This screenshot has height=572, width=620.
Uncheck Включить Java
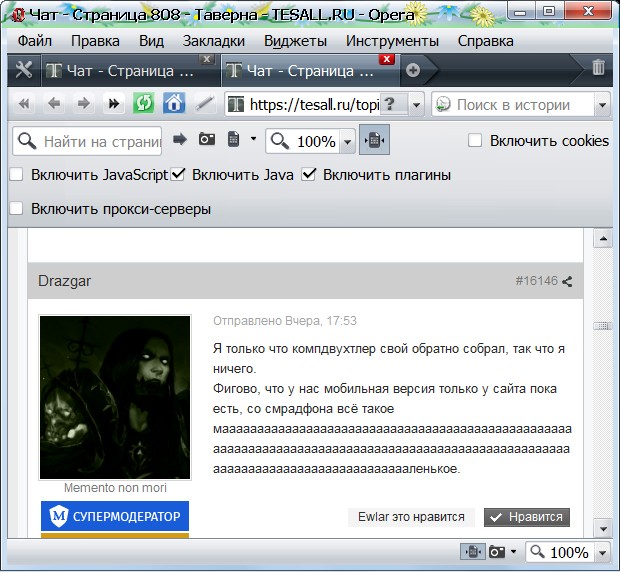(x=178, y=174)
